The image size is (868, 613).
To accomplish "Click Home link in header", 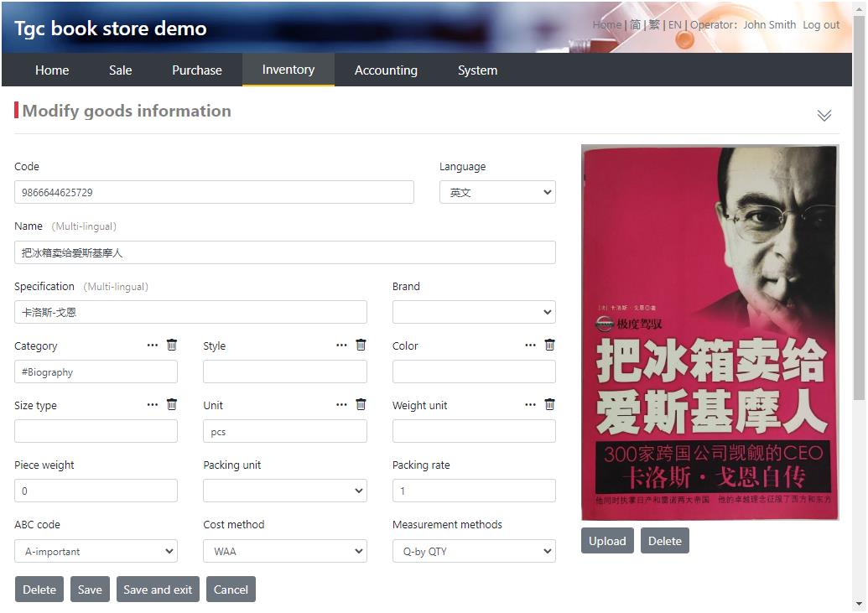I will pos(606,25).
